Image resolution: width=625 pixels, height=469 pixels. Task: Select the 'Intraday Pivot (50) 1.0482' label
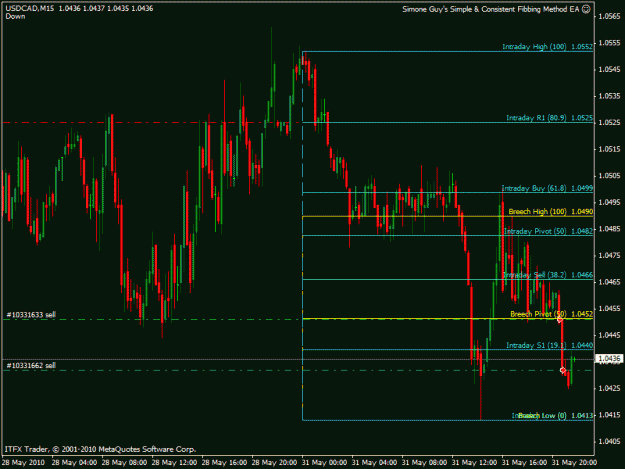(548, 231)
